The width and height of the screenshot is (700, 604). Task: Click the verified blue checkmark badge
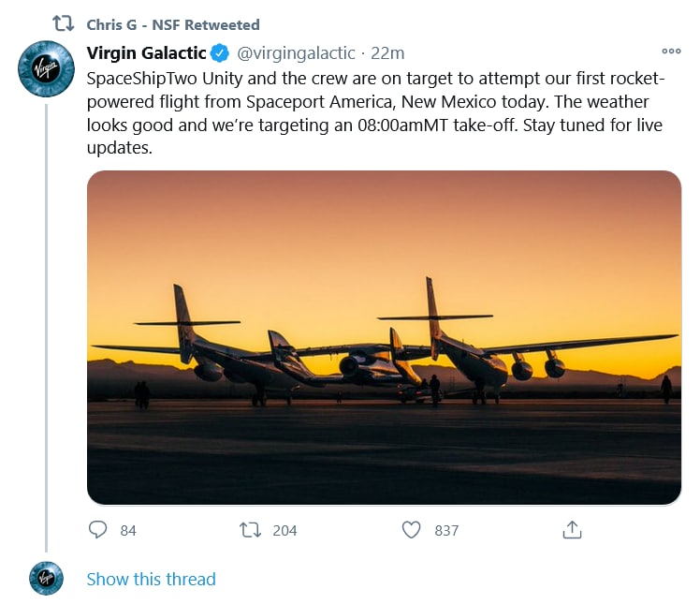[x=220, y=53]
